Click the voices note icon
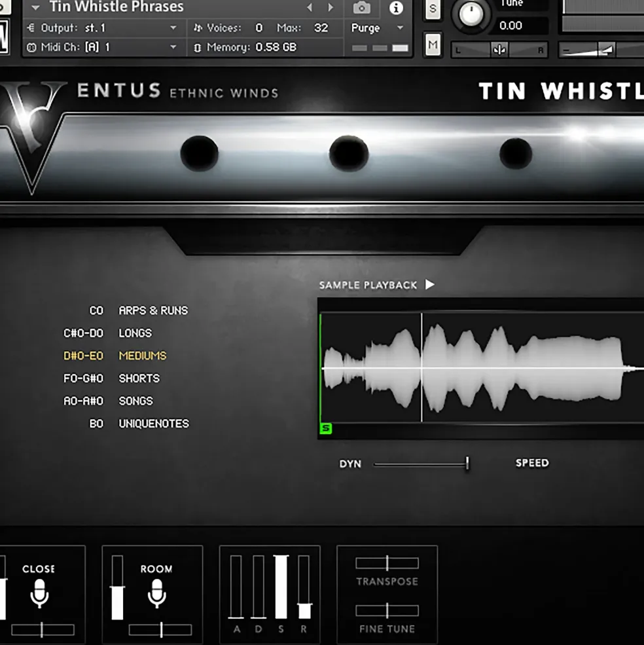This screenshot has height=645, width=644. [x=198, y=28]
